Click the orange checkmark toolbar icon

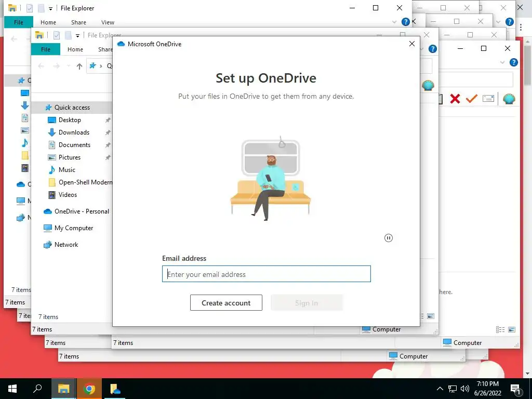(471, 98)
